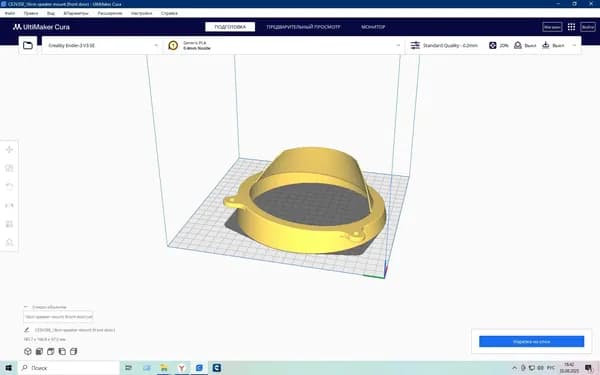Click the job name text beside pencil
The height and width of the screenshot is (375, 600).
point(75,330)
